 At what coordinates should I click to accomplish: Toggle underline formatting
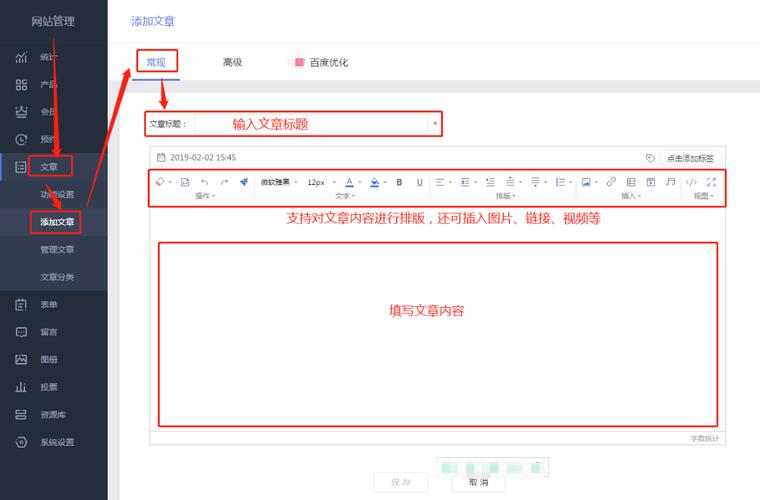click(x=420, y=182)
